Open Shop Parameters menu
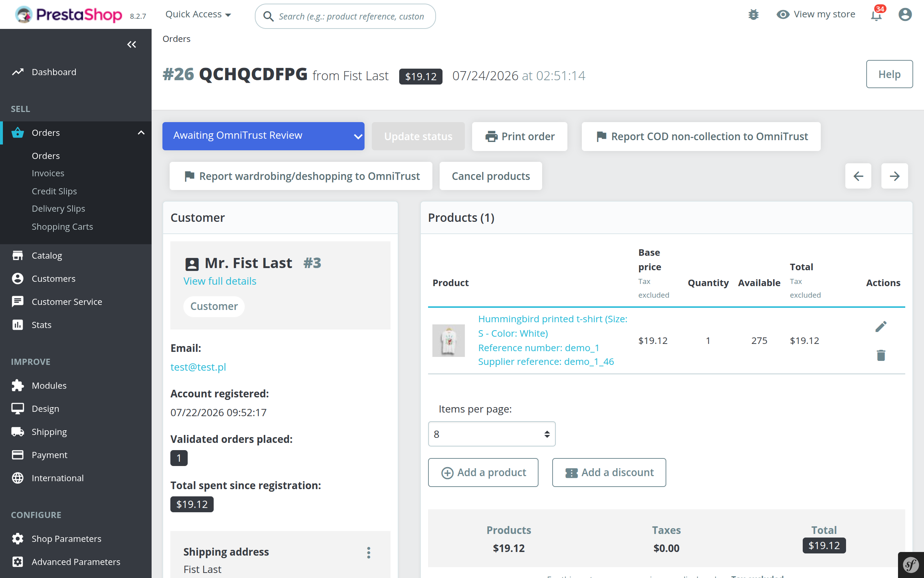The image size is (924, 578). coord(66,539)
